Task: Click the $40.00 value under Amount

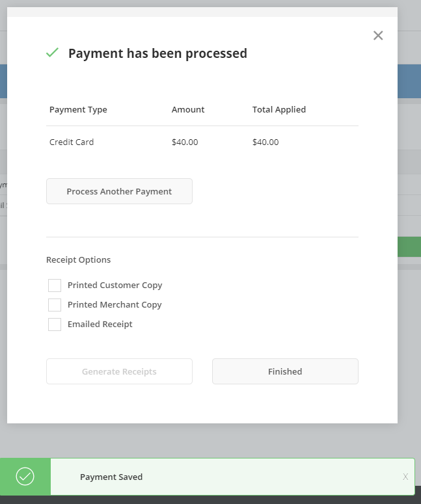Action: point(185,142)
